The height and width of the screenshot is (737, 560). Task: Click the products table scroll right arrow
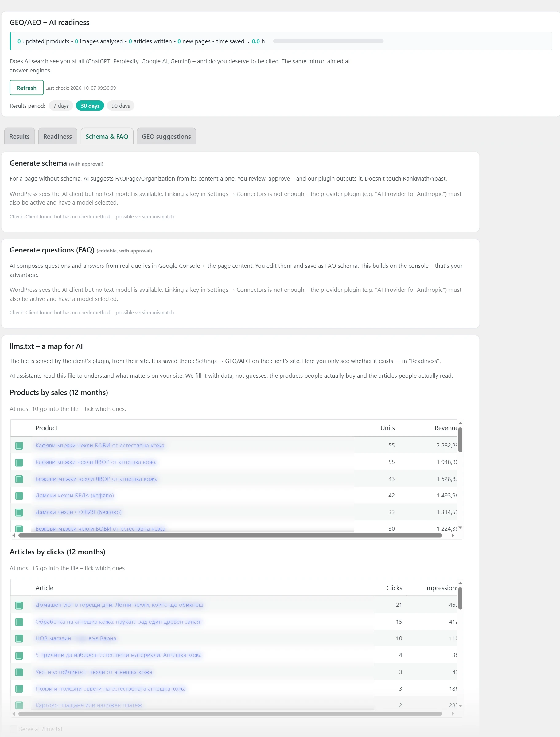point(453,536)
